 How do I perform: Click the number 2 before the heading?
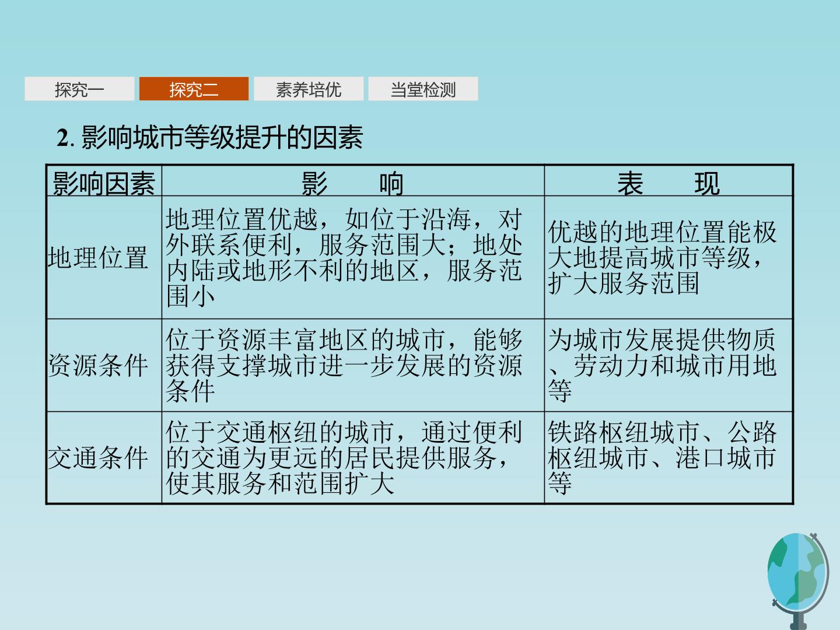coord(62,138)
